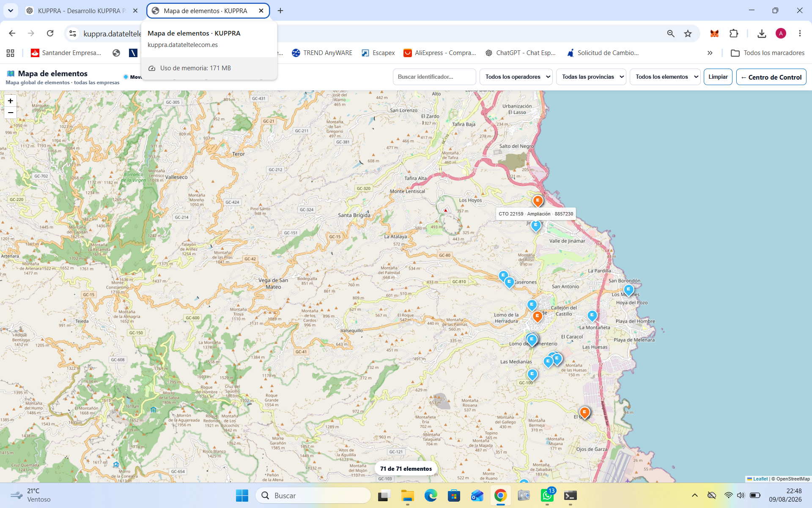Open the blue marker at San Borondón
Image resolution: width=812 pixels, height=508 pixels.
(628, 290)
